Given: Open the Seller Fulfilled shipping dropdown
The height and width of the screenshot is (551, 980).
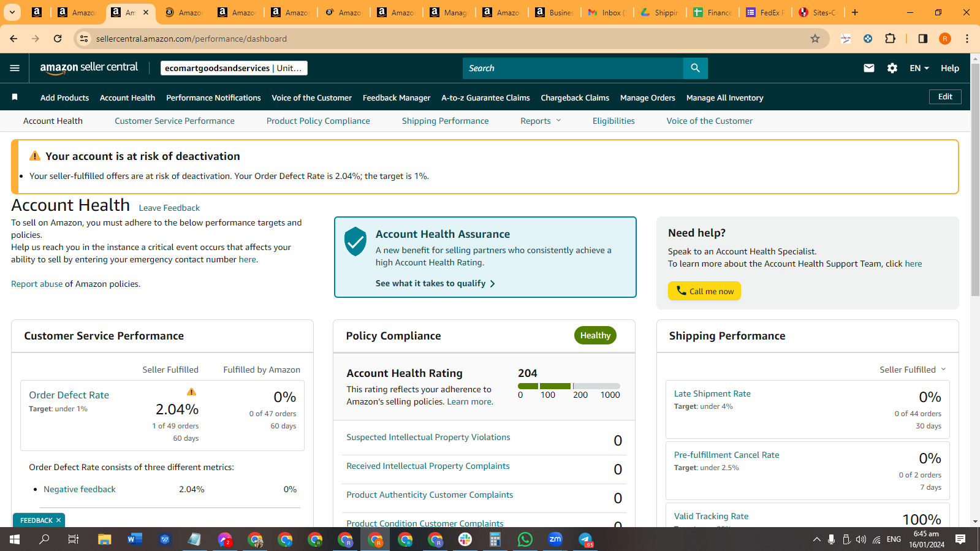Looking at the screenshot, I should 913,370.
